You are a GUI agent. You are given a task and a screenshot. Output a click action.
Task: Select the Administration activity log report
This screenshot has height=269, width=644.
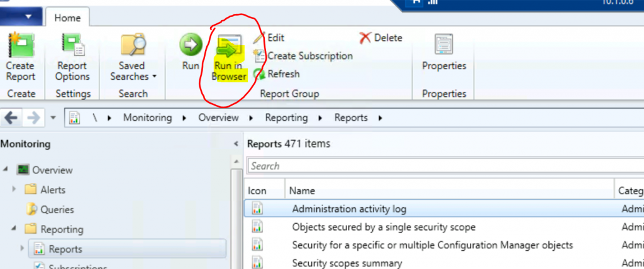pyautogui.click(x=349, y=209)
